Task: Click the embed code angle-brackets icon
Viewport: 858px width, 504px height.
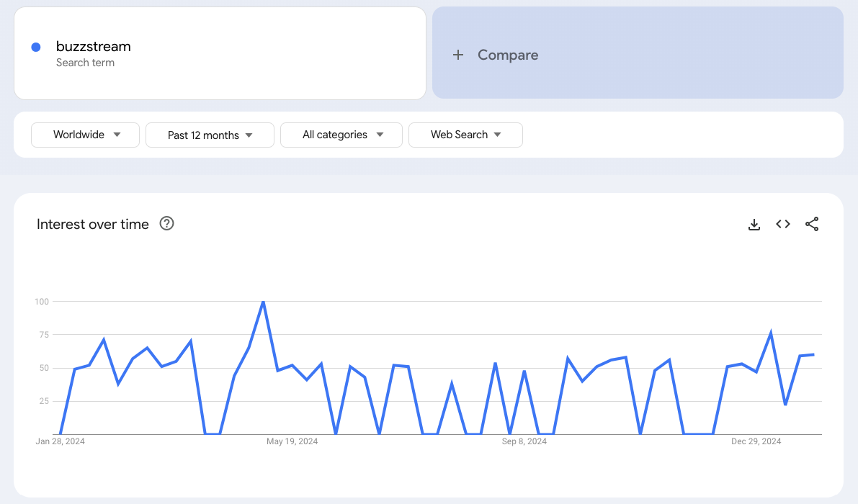Action: (x=782, y=224)
